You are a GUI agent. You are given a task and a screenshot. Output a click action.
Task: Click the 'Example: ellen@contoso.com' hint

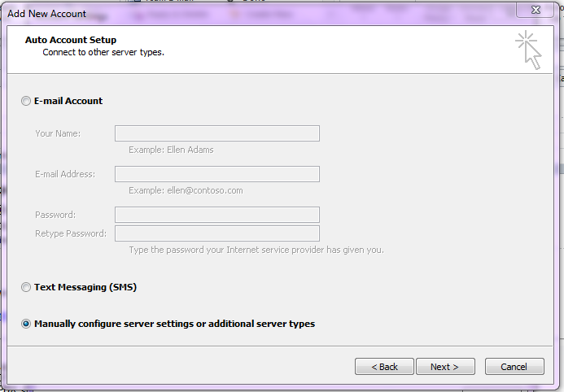(186, 190)
